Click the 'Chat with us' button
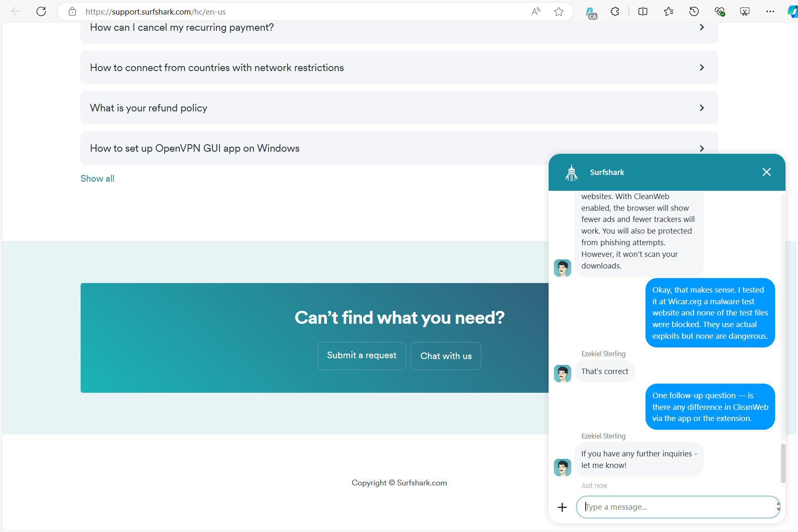798x532 pixels. [446, 356]
